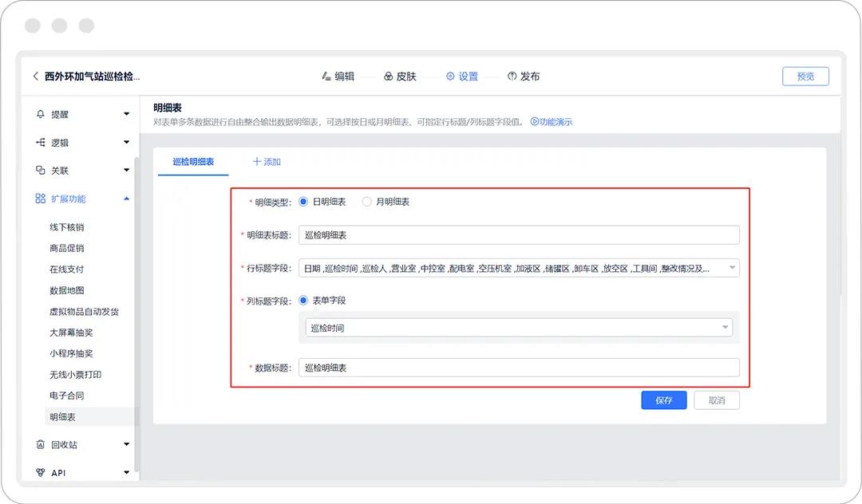Collapse the 扩展功能 sidebar section
Viewport: 862px width, 504px height.
click(126, 199)
